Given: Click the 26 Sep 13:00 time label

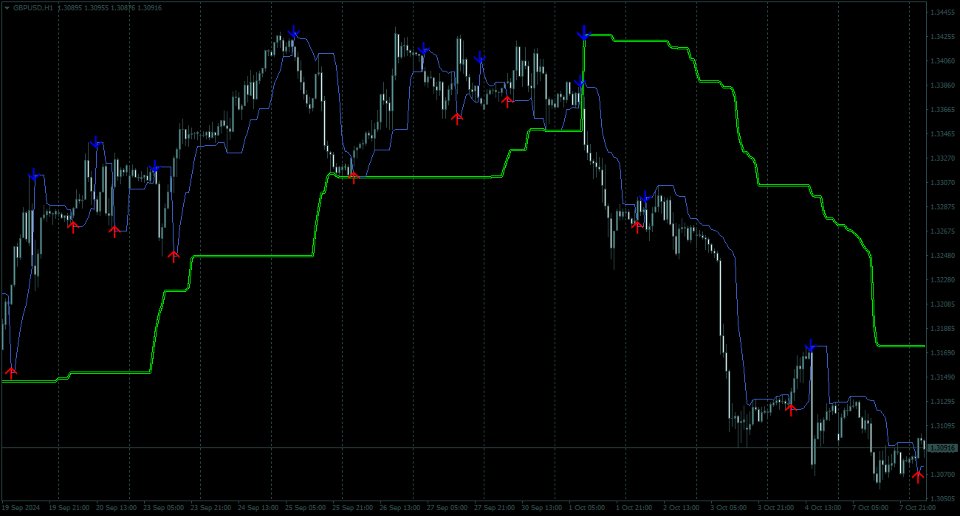Looking at the screenshot, I should [x=400, y=507].
